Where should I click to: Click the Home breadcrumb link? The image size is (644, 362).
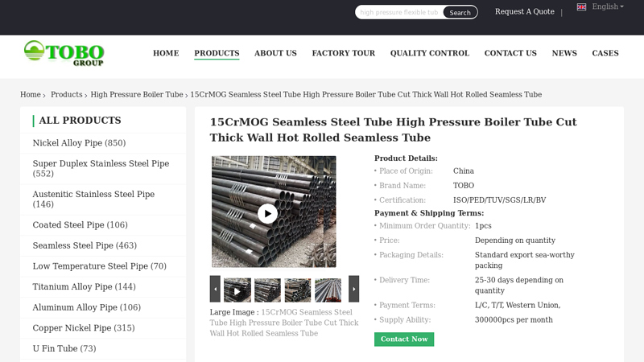tap(31, 94)
